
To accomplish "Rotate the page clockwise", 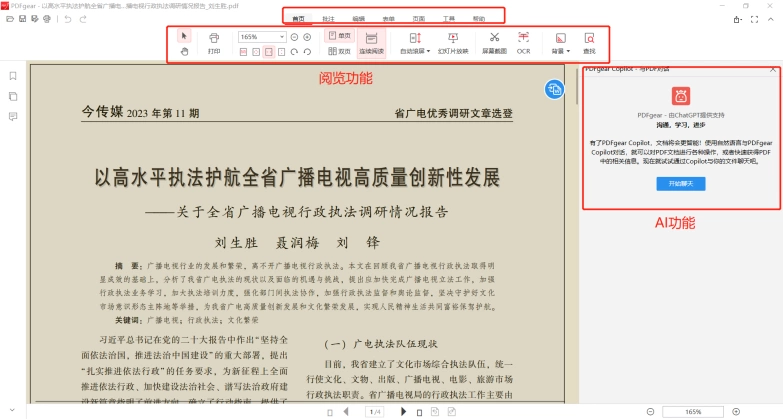I will click(295, 51).
